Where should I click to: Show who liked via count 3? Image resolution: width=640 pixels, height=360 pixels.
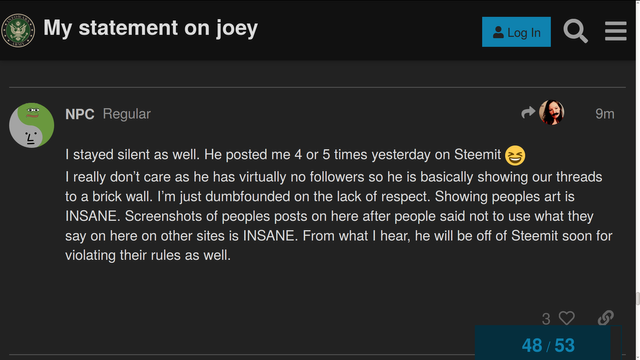coord(546,319)
